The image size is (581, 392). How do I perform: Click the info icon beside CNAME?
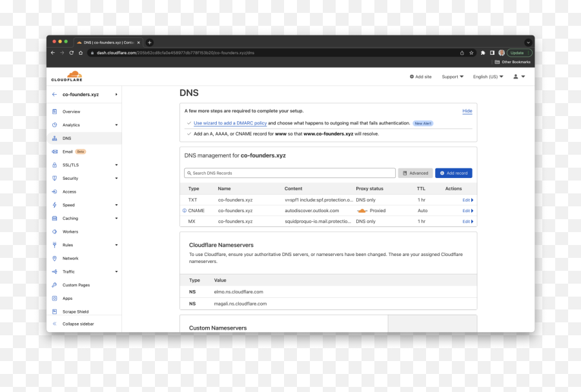[185, 211]
